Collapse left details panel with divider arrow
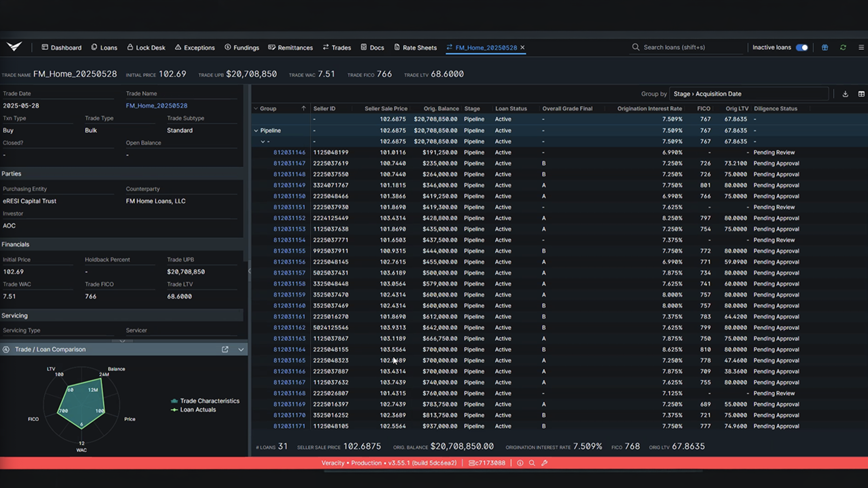 click(x=249, y=271)
